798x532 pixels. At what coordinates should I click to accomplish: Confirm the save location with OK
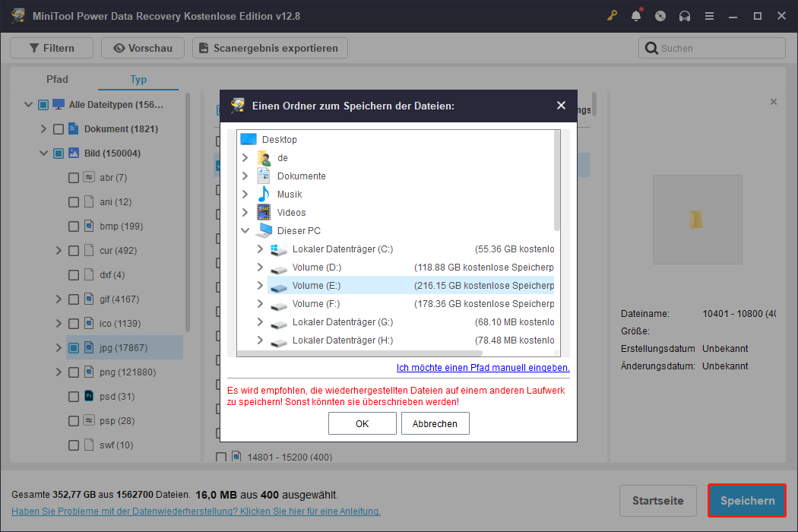[363, 423]
